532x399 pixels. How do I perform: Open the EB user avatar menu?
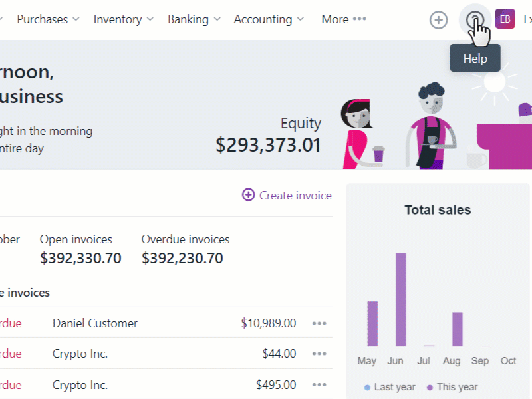click(x=505, y=19)
